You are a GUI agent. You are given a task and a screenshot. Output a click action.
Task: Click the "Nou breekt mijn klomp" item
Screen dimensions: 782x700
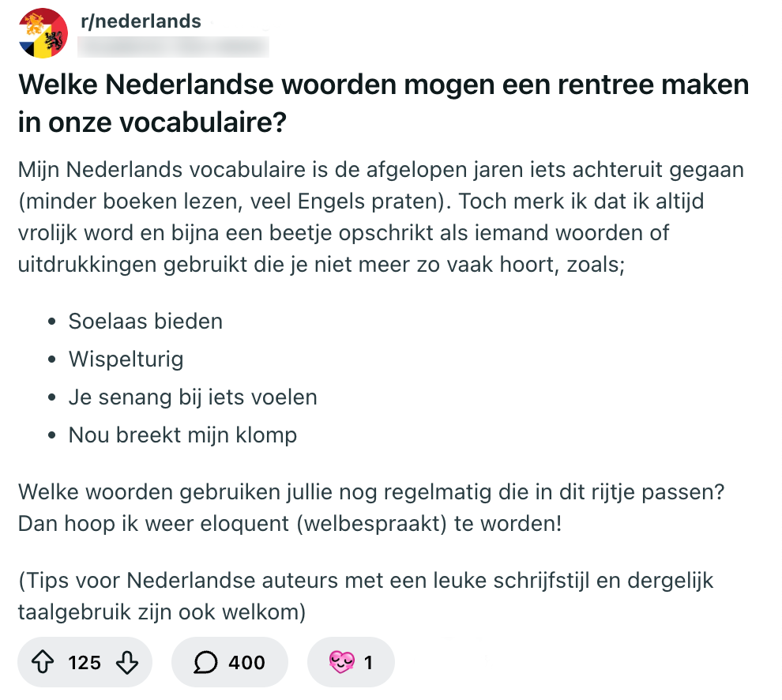click(182, 435)
